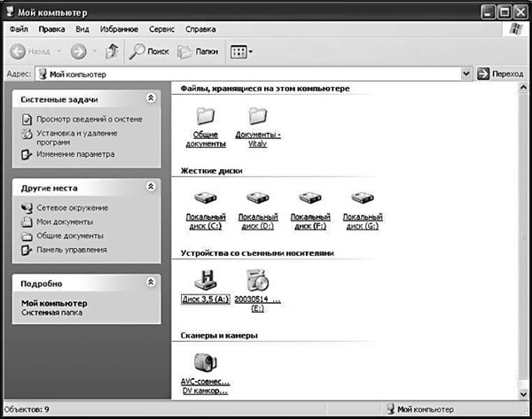
Task: Collapse the Другие места panel
Action: pos(151,186)
